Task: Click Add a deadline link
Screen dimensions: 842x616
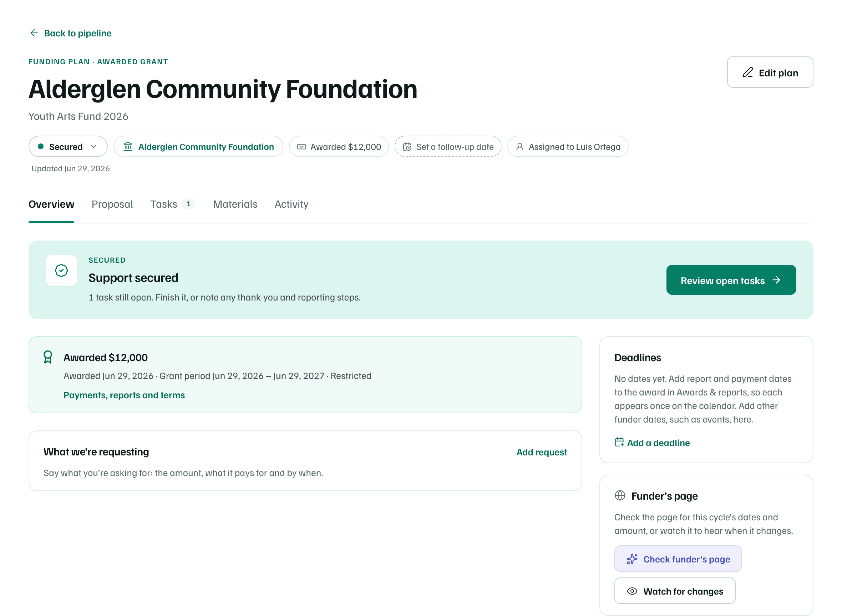Action: pos(652,443)
